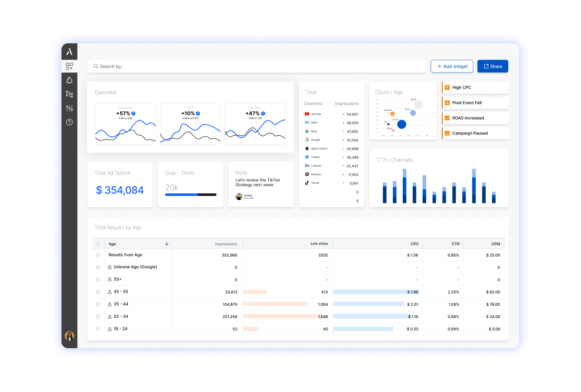Open the Campaign Paused alert
Image resolution: width=581 pixels, height=392 pixels.
[x=476, y=133]
